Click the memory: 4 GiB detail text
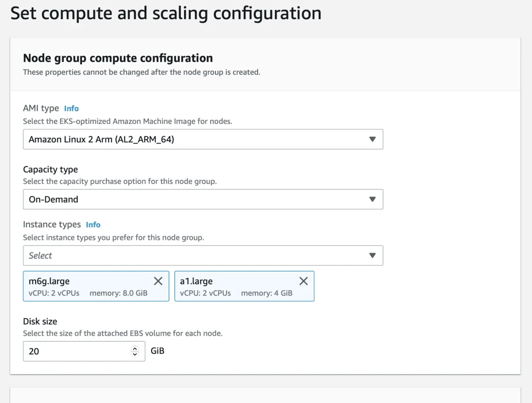Viewport: 532px width, 403px height. [266, 293]
